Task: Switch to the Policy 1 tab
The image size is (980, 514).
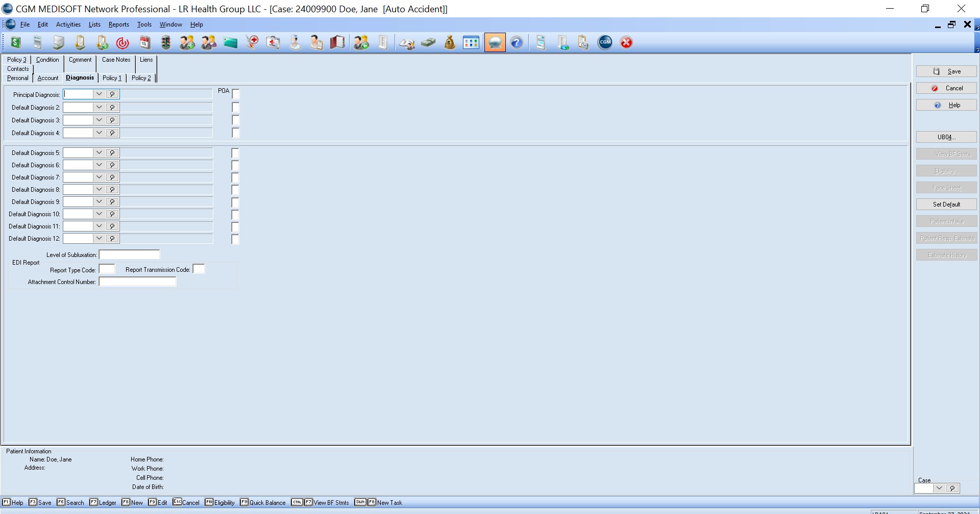Action: 112,78
